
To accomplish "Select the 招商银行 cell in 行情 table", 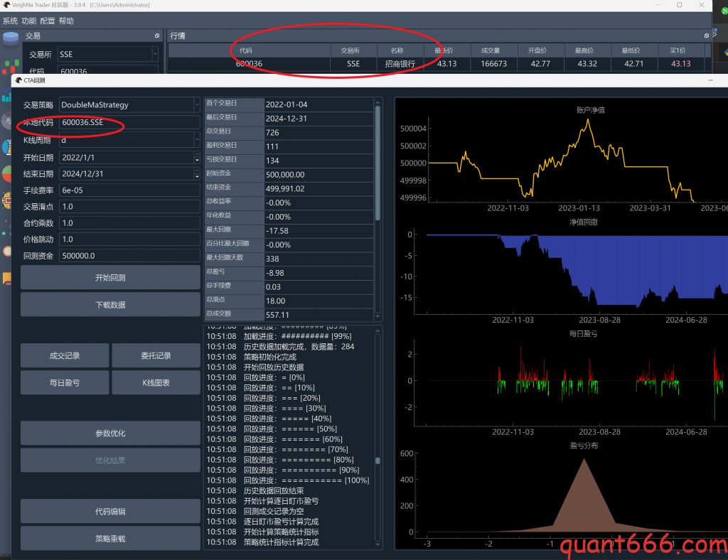I will pos(400,64).
